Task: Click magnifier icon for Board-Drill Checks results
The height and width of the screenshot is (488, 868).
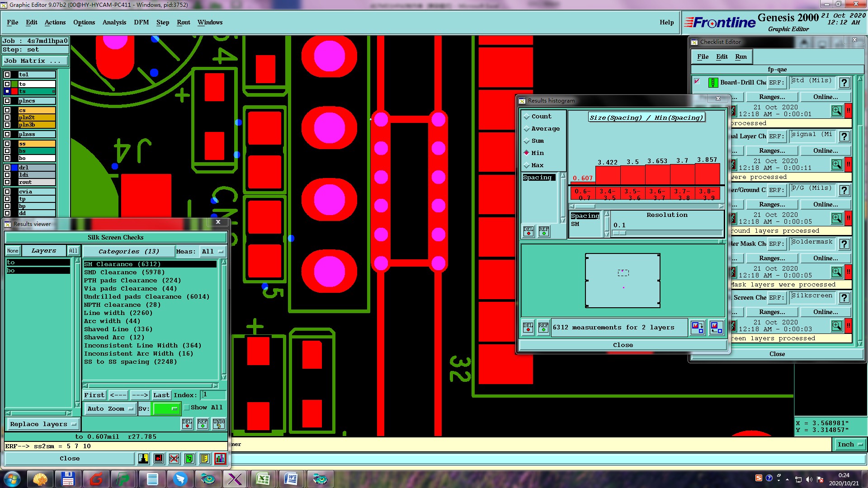Action: 836,111
